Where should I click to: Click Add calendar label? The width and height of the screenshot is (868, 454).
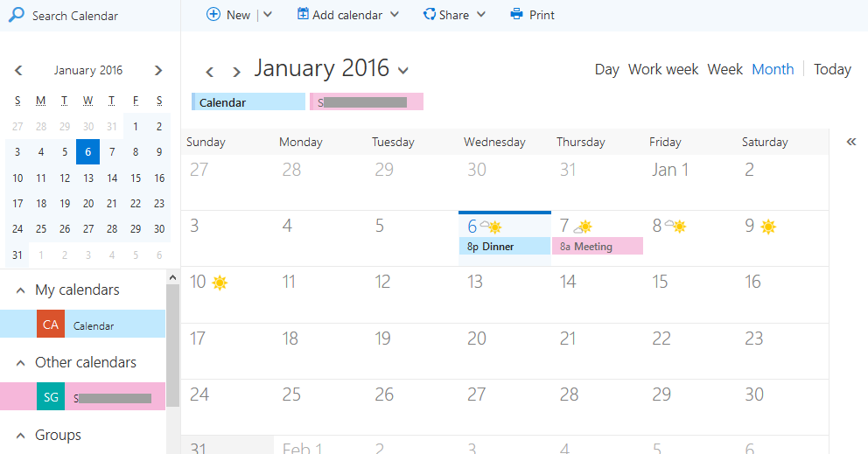(x=347, y=15)
